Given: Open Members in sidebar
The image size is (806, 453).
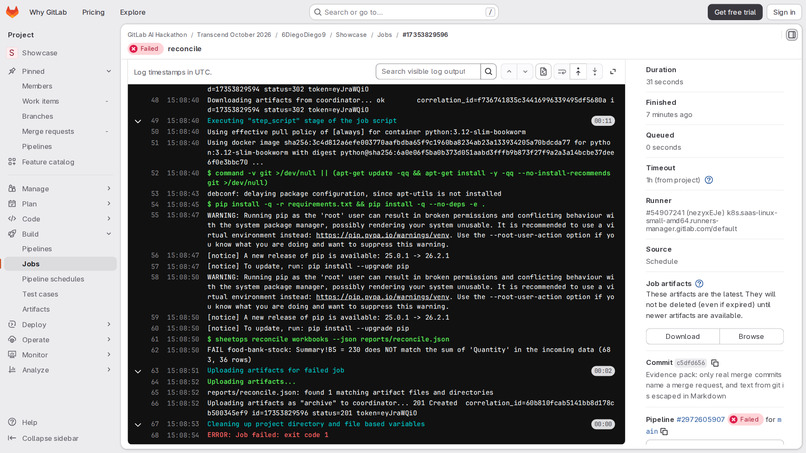Looking at the screenshot, I should point(59,86).
